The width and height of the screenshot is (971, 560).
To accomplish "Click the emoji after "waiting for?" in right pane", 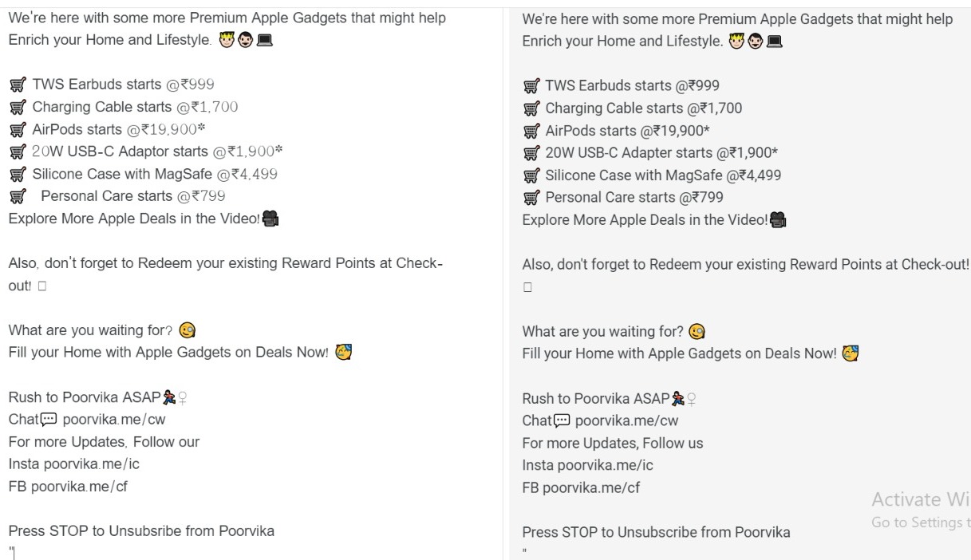I will (x=697, y=332).
